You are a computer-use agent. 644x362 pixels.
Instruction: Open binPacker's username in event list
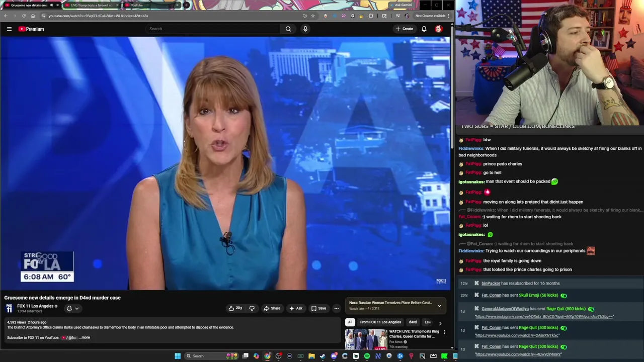tap(491, 284)
